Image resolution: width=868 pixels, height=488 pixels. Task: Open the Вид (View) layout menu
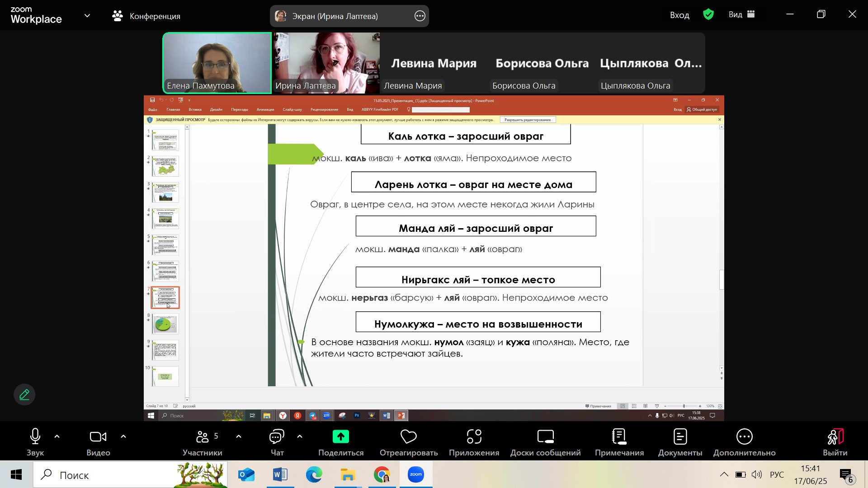point(741,14)
